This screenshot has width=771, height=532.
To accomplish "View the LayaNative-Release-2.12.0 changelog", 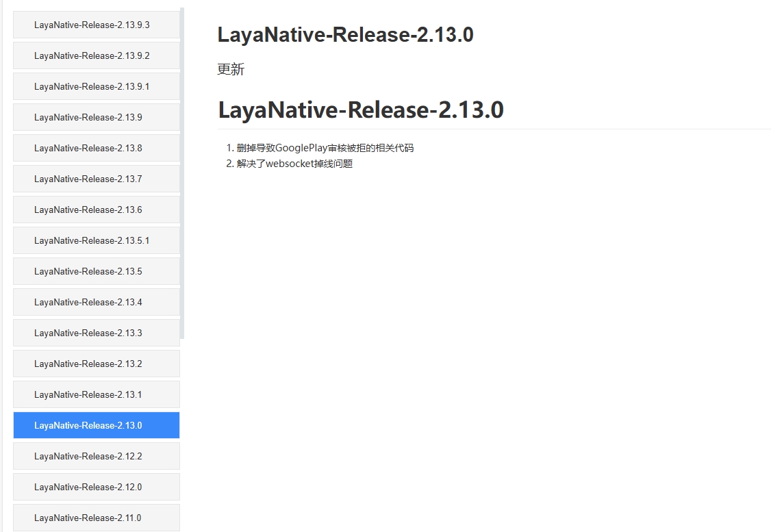I will click(88, 487).
